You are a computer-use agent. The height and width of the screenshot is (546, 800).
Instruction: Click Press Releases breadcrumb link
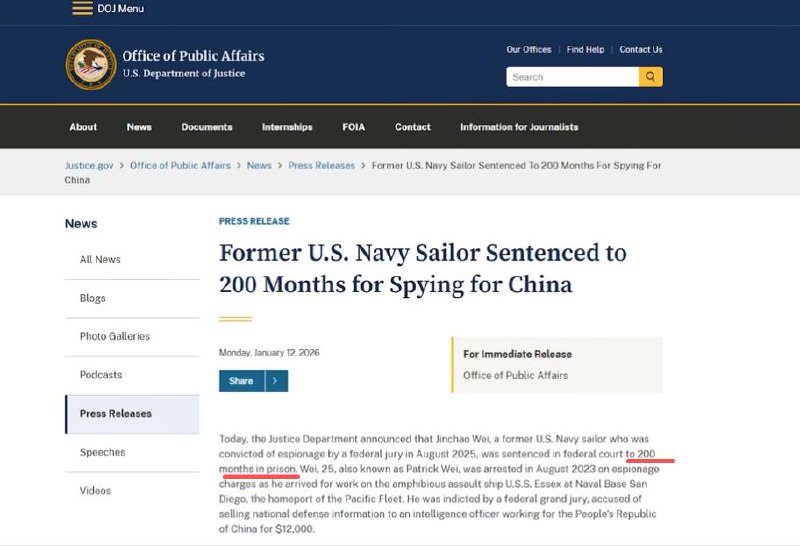(321, 165)
